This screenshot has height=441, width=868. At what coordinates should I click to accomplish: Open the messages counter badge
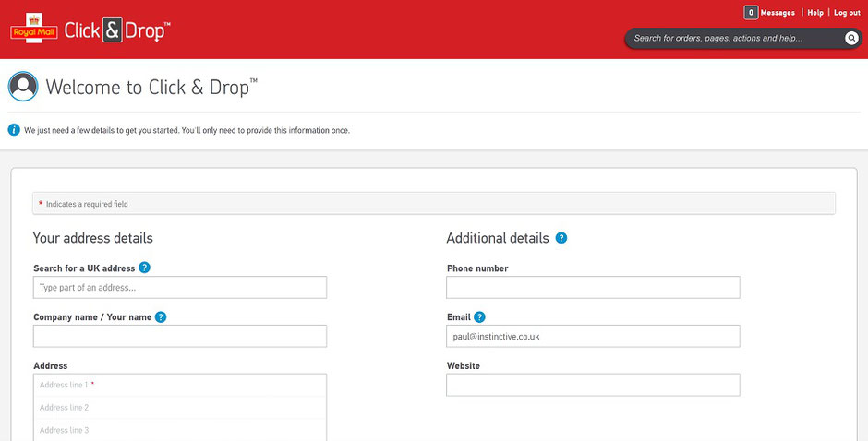point(751,13)
